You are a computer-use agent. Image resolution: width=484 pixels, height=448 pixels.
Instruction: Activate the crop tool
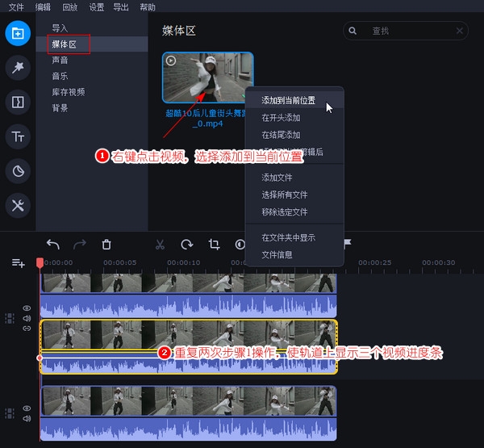point(214,245)
